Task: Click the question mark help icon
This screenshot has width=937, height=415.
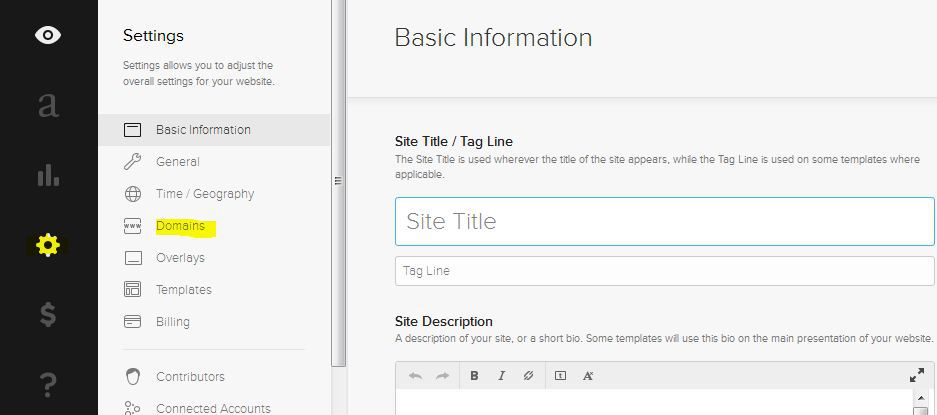Action: 48,383
